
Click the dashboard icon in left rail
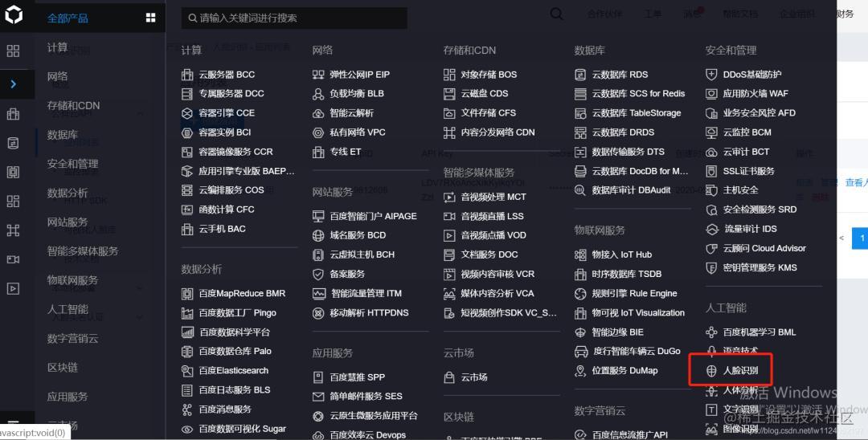click(14, 51)
